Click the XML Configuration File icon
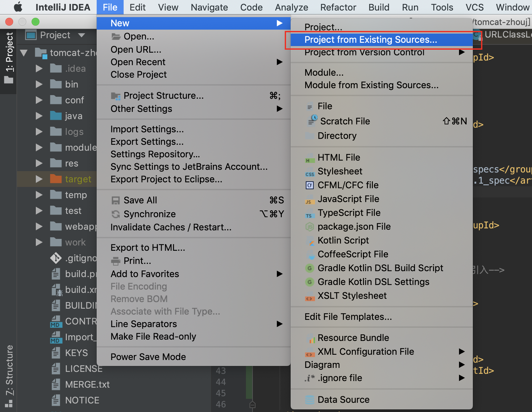The height and width of the screenshot is (412, 532). point(309,352)
